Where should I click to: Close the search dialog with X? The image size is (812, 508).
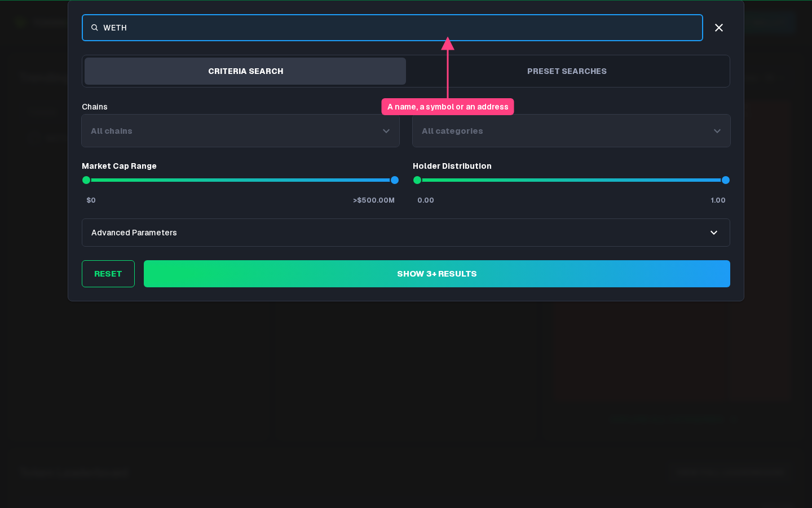[x=719, y=28]
